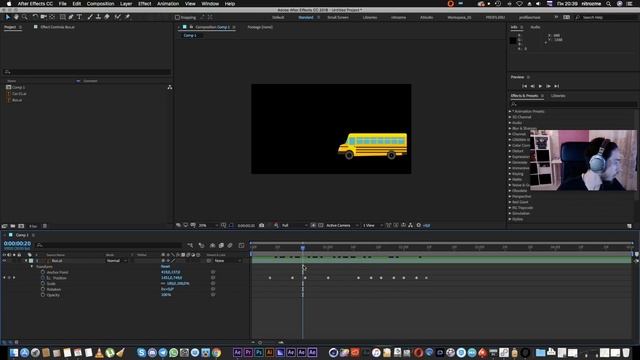640x360 pixels.
Task: Collapse the Transform property group
Action: pos(32,267)
